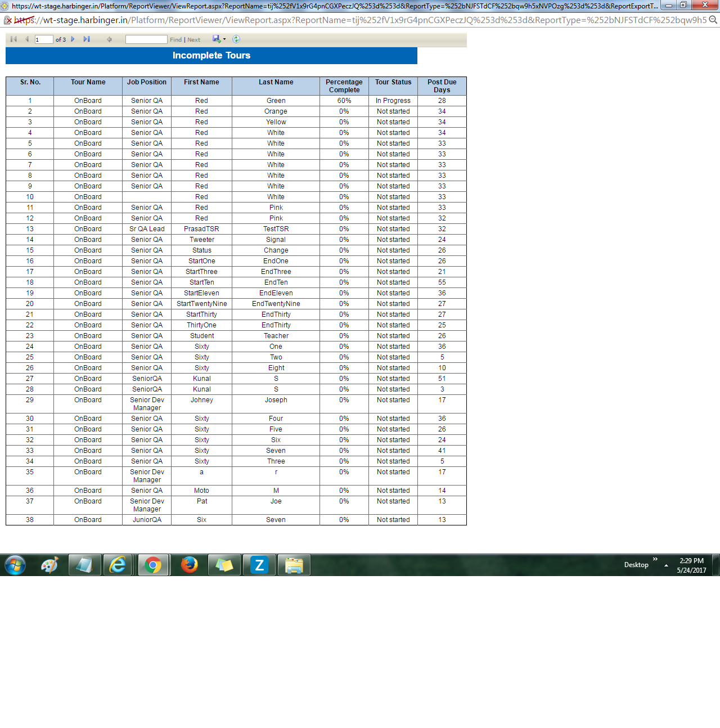
Task: Select the JuniorQA job position cell
Action: click(147, 520)
